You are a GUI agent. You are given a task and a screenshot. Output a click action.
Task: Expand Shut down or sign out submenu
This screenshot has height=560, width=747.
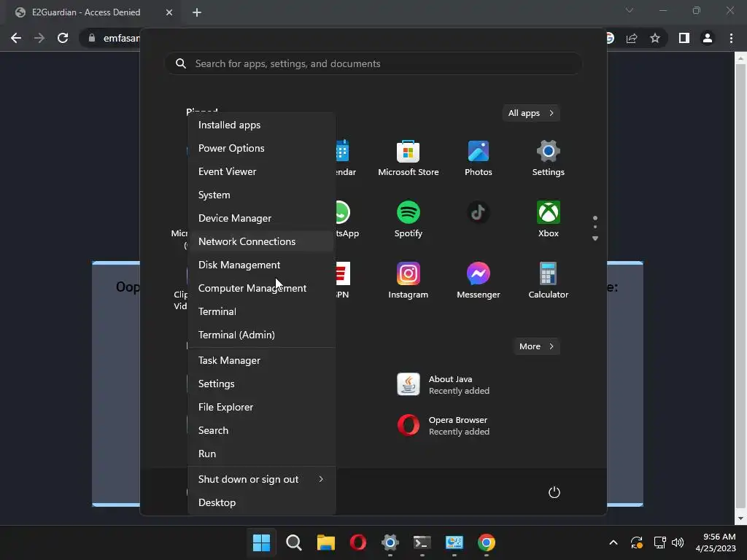point(261,479)
